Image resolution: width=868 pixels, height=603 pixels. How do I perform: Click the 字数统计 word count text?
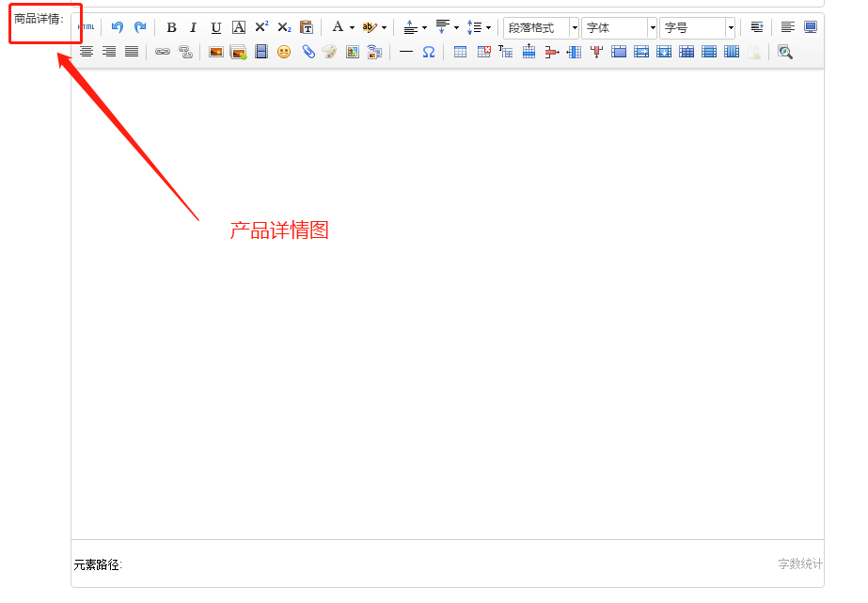[800, 563]
